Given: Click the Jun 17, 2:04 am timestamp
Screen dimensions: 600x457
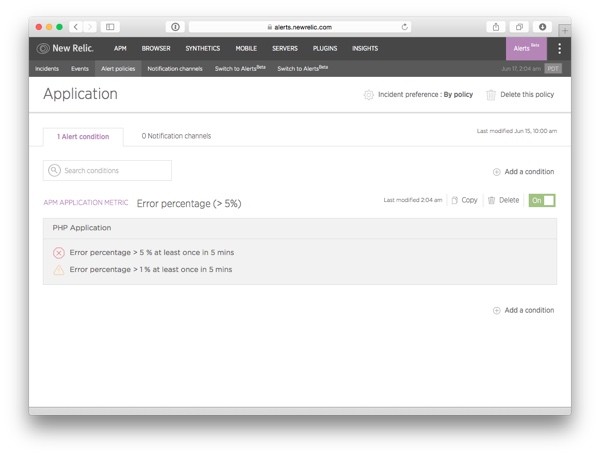Looking at the screenshot, I should point(521,69).
